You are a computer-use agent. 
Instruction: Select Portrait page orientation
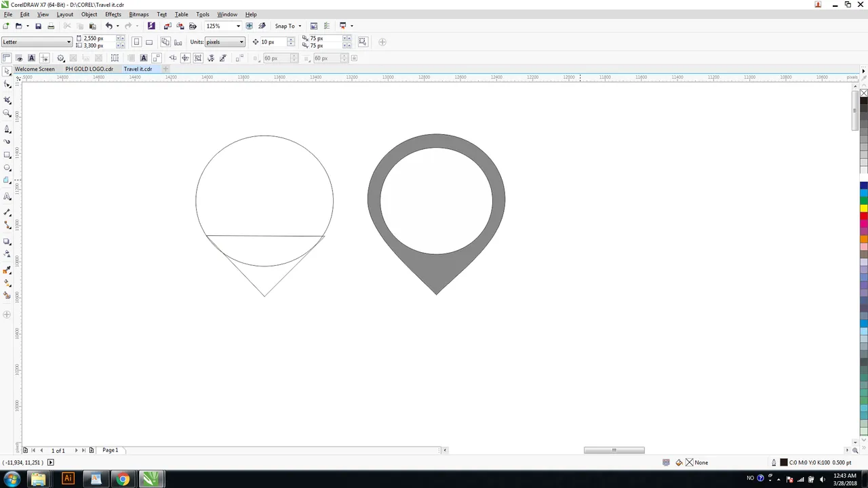pyautogui.click(x=136, y=42)
